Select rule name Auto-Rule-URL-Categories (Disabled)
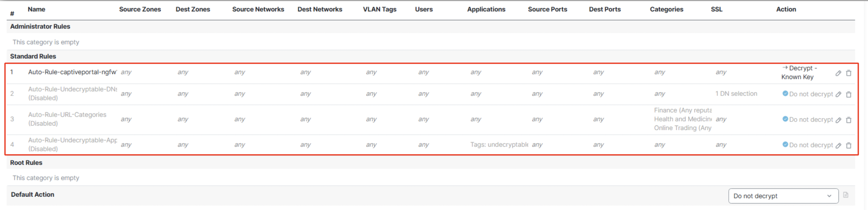The height and width of the screenshot is (210, 868). click(67, 119)
